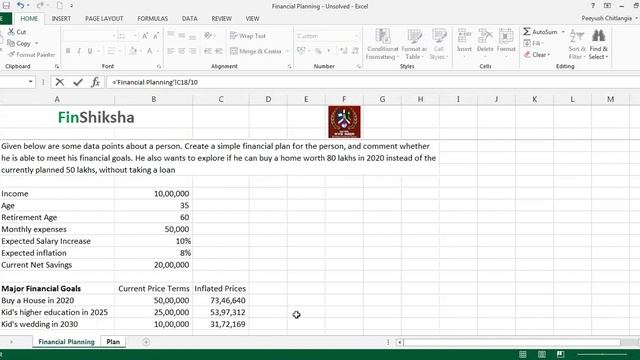Click the Help question mark icon
Screen dimensions: 640x360
pos(593,6)
